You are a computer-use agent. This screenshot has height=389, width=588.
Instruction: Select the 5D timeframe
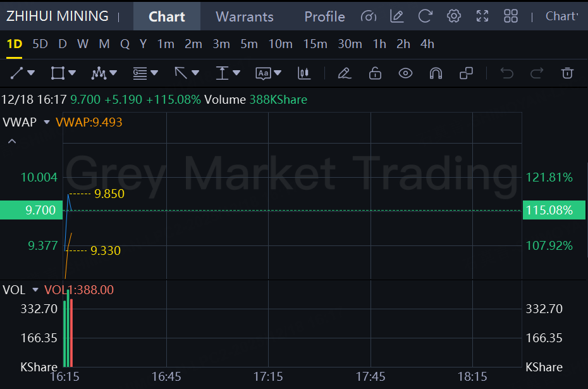click(x=40, y=44)
